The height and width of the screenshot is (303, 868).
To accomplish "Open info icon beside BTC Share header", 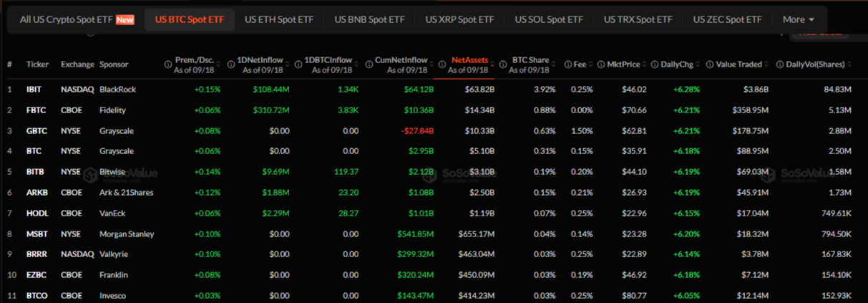I will [504, 64].
